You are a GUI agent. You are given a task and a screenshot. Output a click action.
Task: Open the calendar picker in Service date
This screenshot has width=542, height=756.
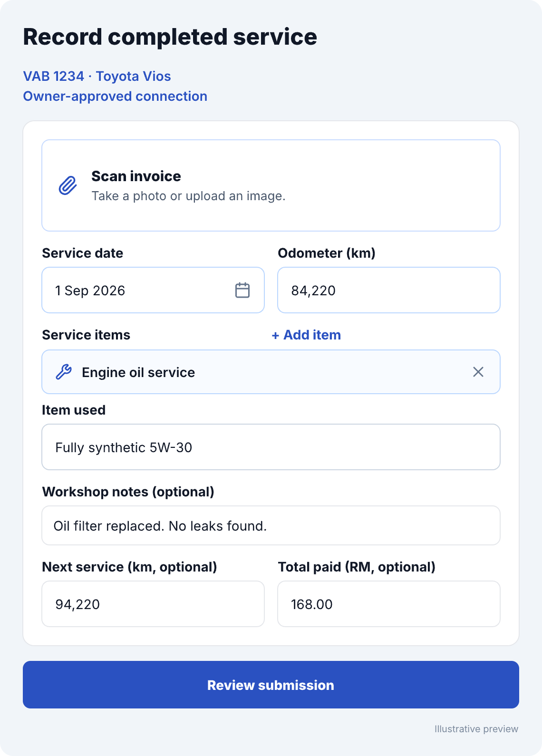point(242,290)
